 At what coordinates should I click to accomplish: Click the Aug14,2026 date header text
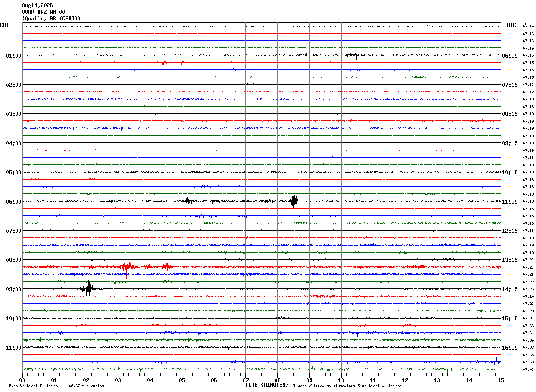pos(37,5)
